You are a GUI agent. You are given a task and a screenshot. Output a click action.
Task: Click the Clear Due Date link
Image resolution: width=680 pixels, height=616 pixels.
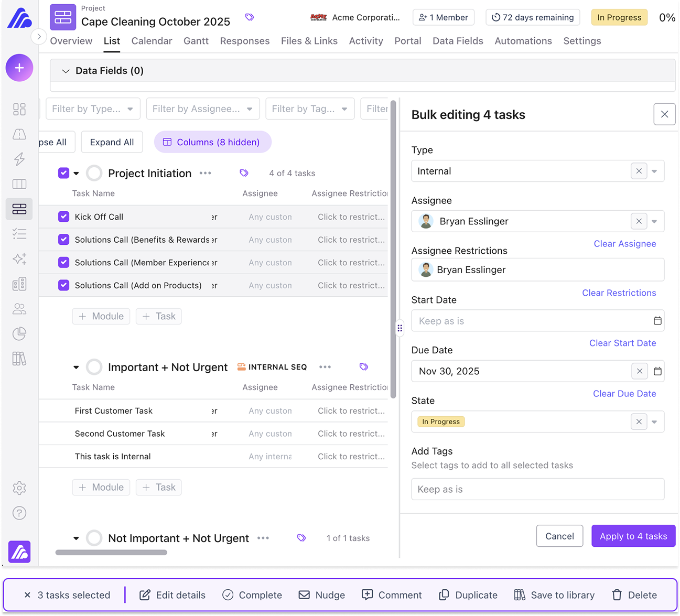(x=624, y=393)
